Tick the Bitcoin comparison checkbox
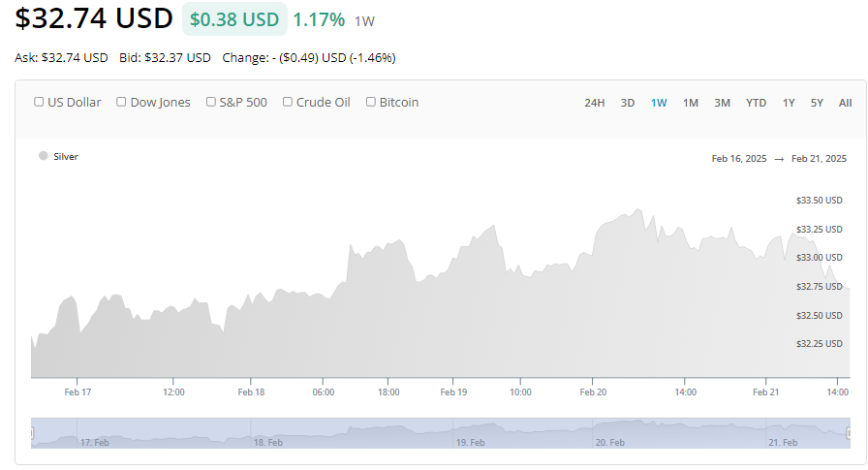The width and height of the screenshot is (868, 470). pos(371,102)
